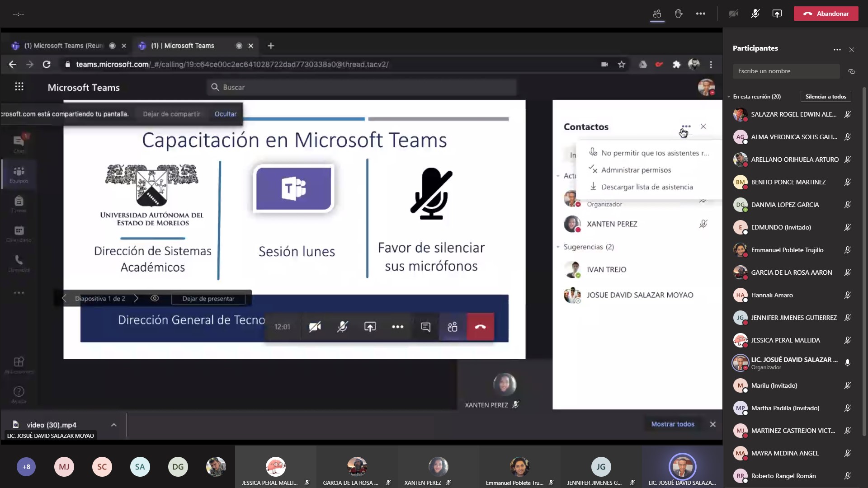This screenshot has height=488, width=868.
Task: Close the Participantes panel
Action: 852,50
